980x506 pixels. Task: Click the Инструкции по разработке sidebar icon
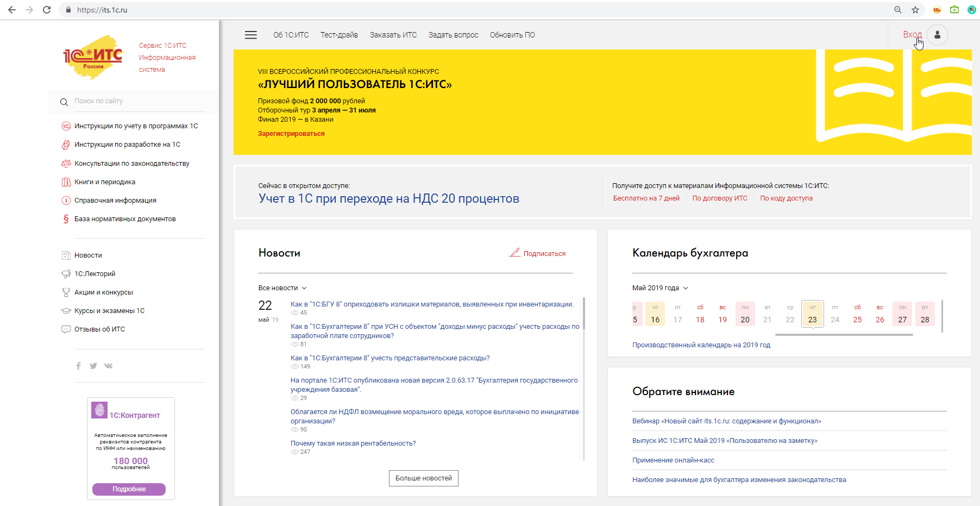66,145
